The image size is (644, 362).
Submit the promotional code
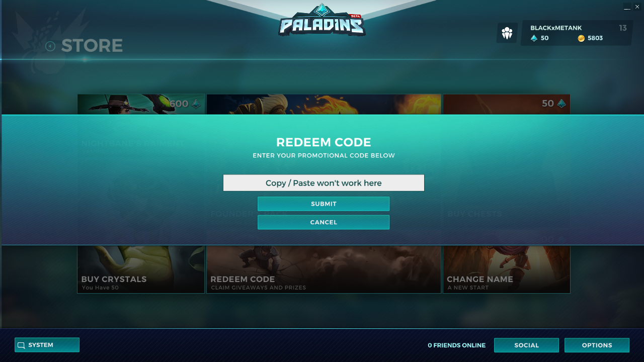click(324, 204)
